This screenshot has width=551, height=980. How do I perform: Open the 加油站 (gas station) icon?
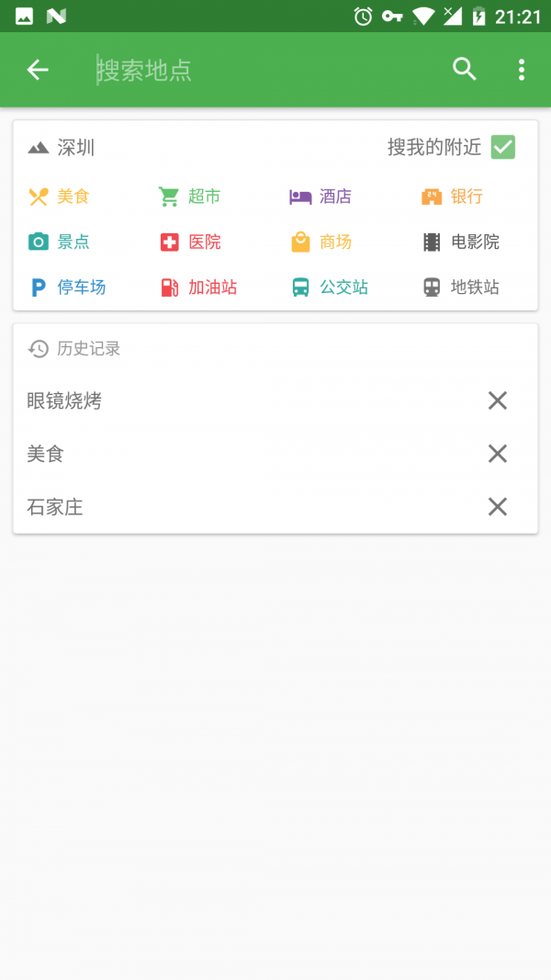coord(169,287)
